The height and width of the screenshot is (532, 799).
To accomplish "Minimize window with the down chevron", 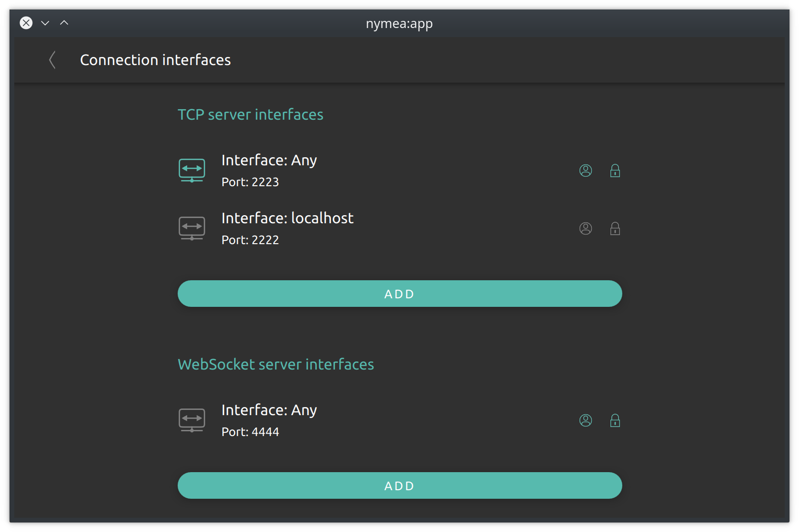I will (45, 23).
